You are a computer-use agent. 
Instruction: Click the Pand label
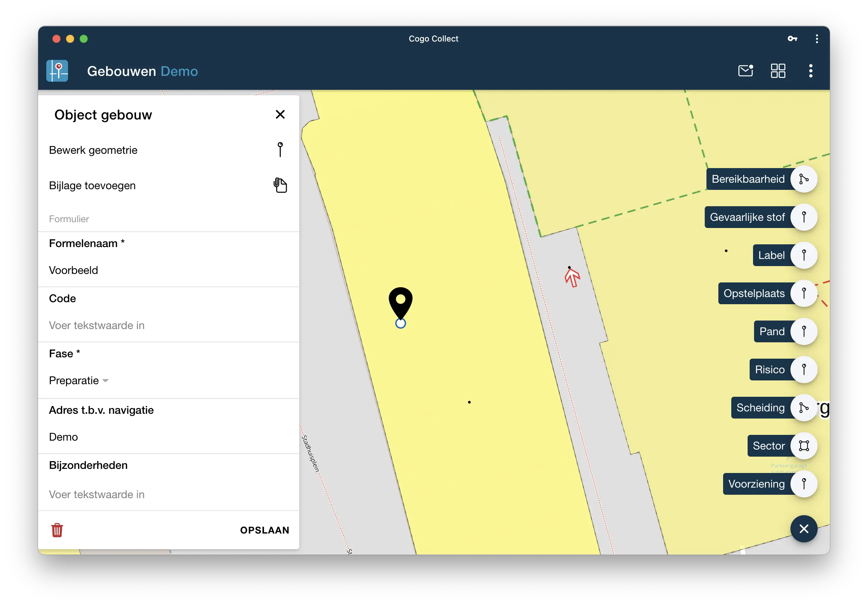[x=772, y=332]
